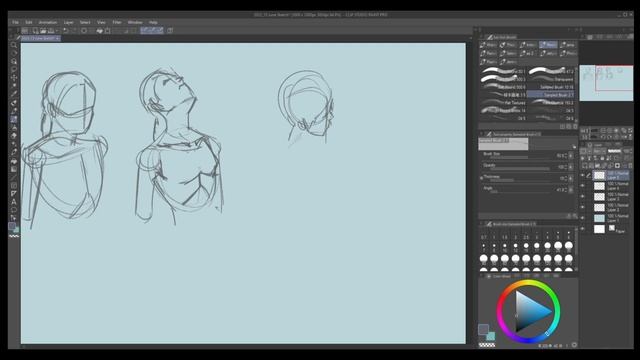Open the Tool Property panel menu
Viewport: 640px width, 360px height.
482,134
